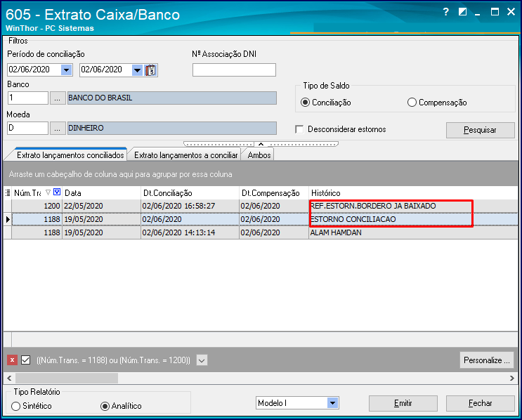Open the start date dropdown
The height and width of the screenshot is (420, 522).
pyautogui.click(x=67, y=70)
